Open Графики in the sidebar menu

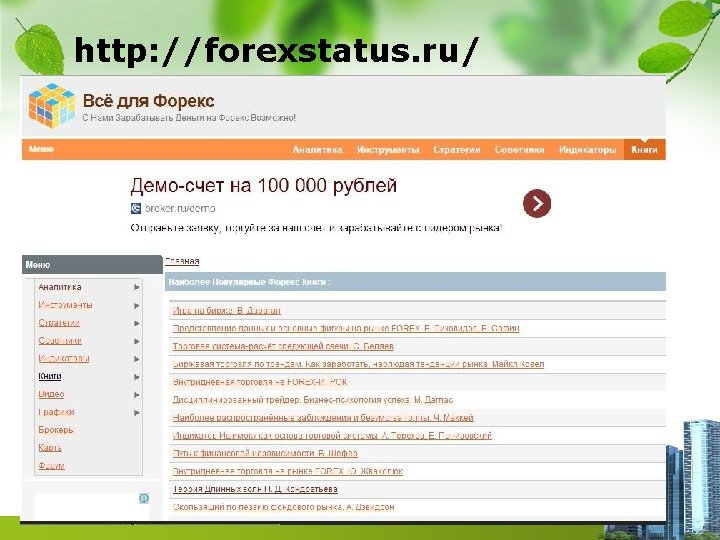(x=56, y=412)
